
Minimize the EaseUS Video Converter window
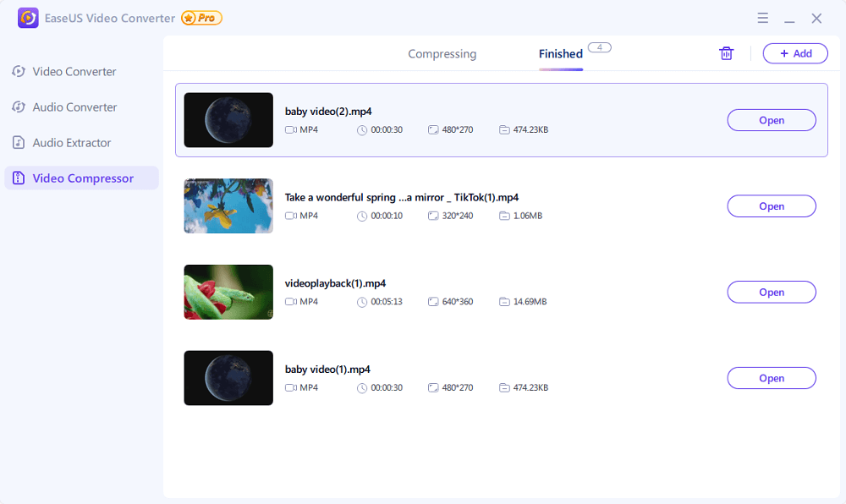(x=789, y=19)
